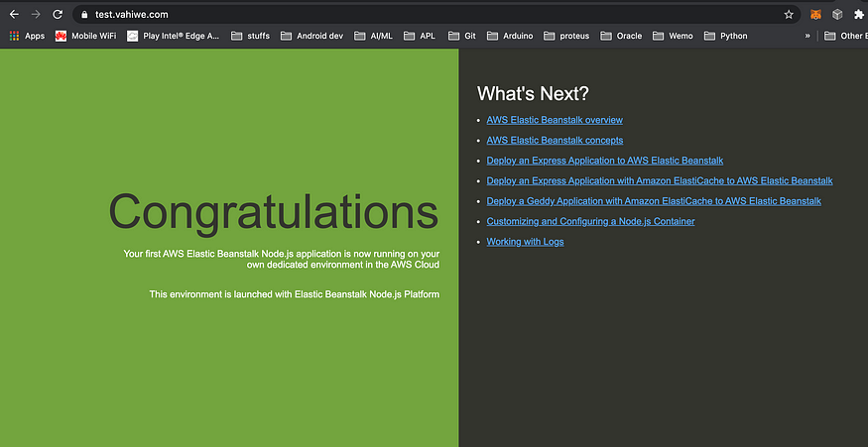
Task: Open the Play Intel Edge A... bookmark
Action: (x=174, y=36)
